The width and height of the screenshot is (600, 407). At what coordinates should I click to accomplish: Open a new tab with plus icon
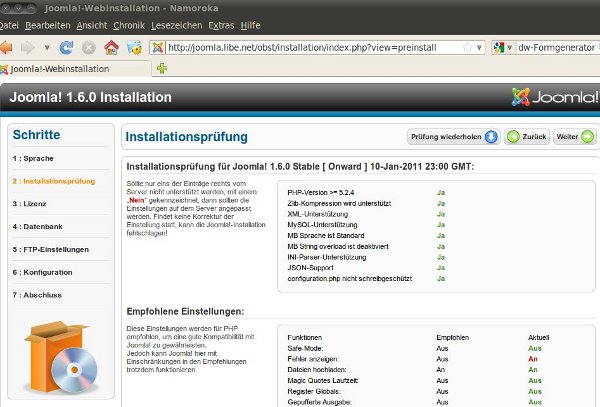click(162, 68)
